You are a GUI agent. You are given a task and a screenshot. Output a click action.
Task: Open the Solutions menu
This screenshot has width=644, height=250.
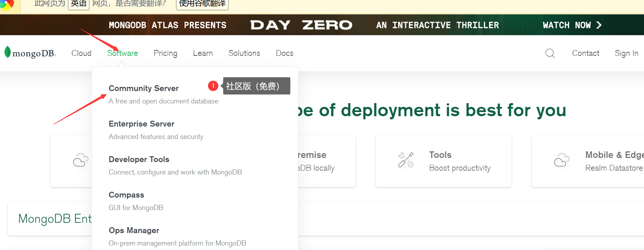point(245,53)
